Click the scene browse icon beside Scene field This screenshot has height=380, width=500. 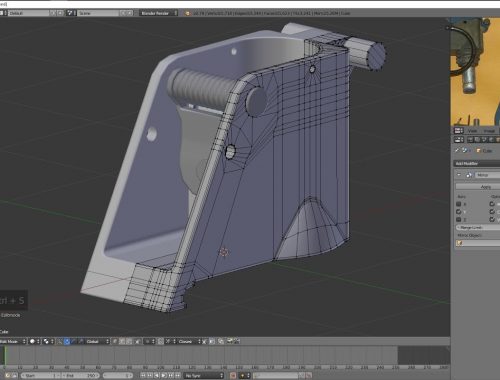pyautogui.click(x=71, y=13)
